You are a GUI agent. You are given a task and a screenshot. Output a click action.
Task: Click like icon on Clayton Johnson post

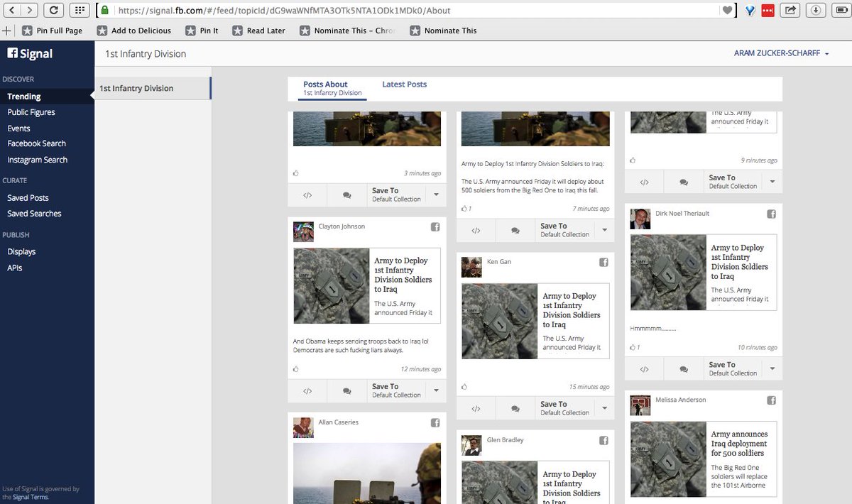[x=296, y=369]
